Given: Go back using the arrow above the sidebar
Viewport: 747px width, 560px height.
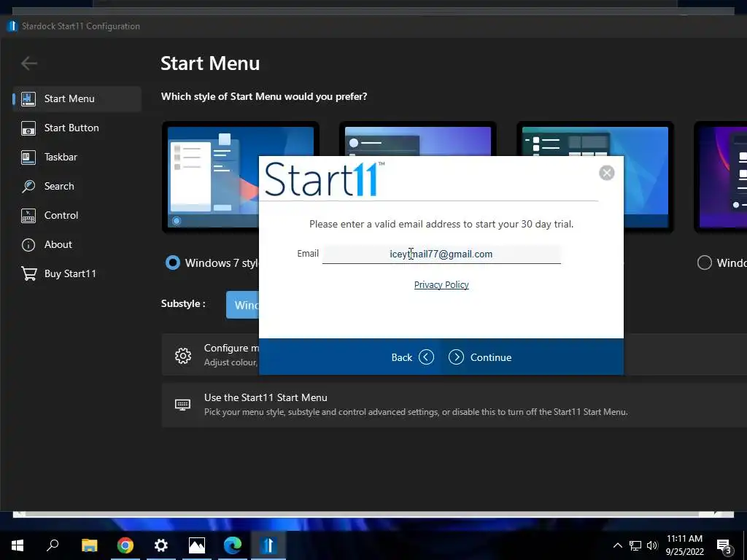Looking at the screenshot, I should click(x=29, y=63).
